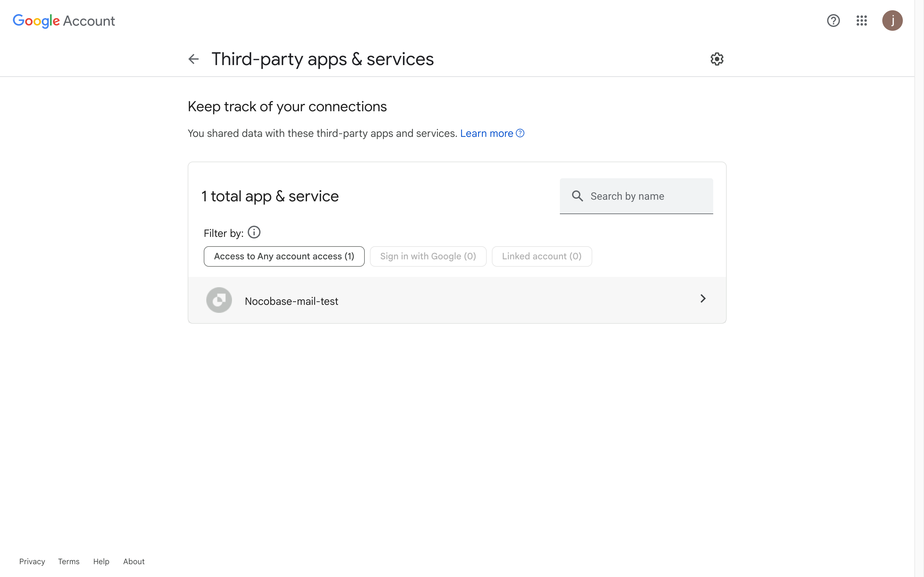This screenshot has width=924, height=577.
Task: Open the Help question mark icon
Action: pyautogui.click(x=833, y=21)
